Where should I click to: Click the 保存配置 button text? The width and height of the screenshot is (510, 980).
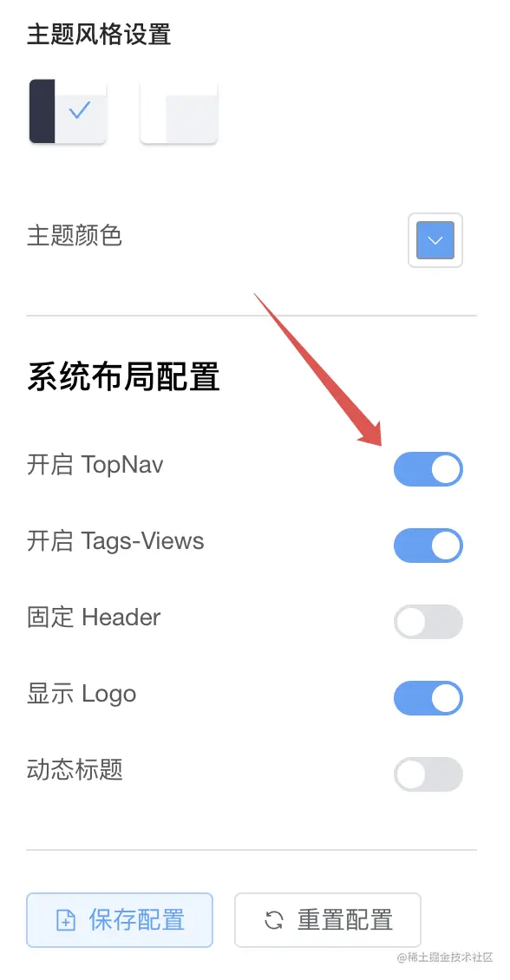pyautogui.click(x=137, y=920)
